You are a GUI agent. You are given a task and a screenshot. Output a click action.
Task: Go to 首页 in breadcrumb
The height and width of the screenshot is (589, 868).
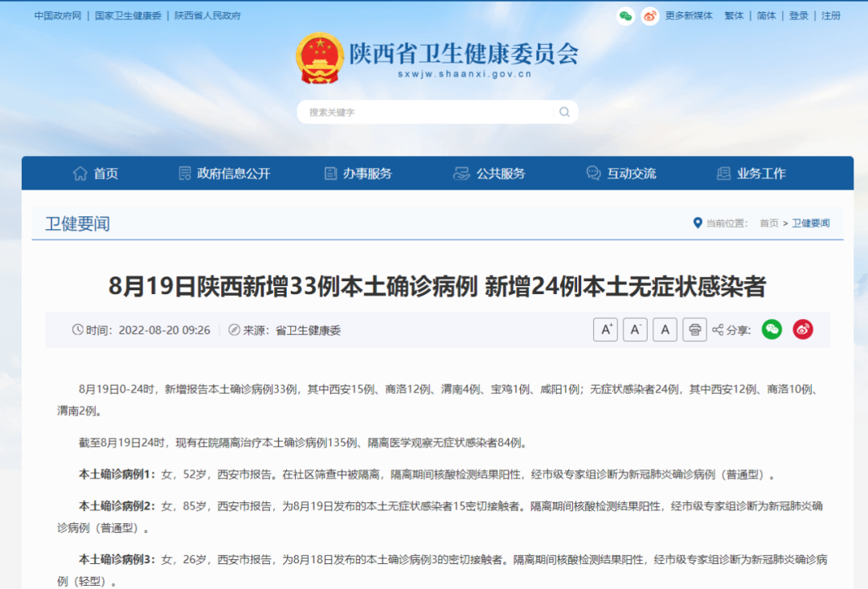coord(769,223)
